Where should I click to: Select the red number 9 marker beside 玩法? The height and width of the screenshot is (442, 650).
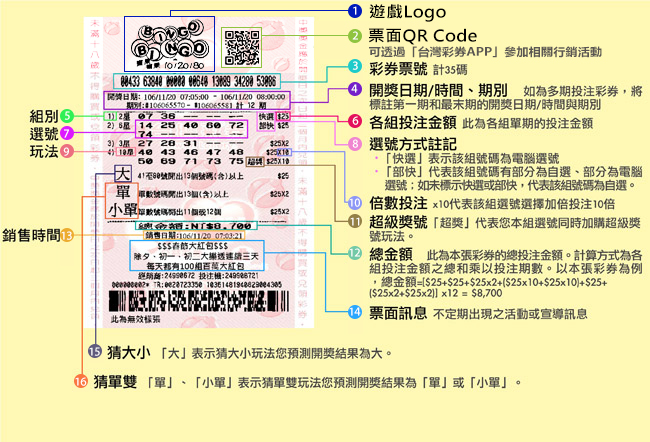[x=66, y=150]
